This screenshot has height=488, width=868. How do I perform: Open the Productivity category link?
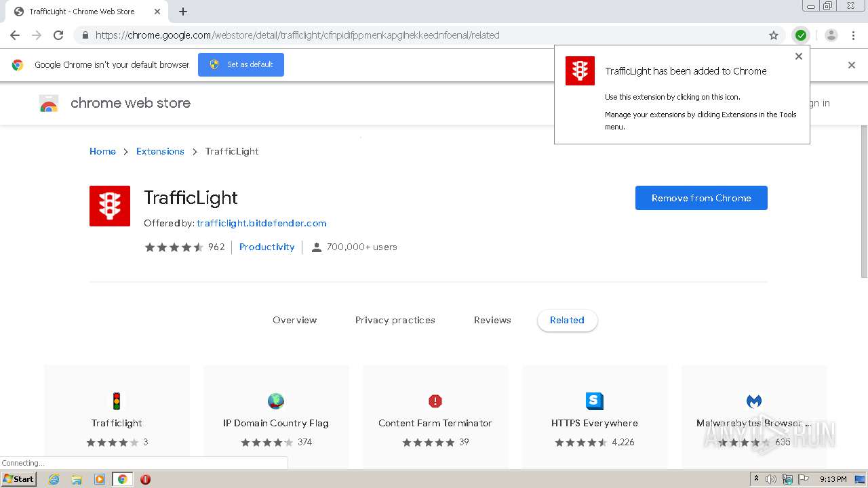pyautogui.click(x=267, y=247)
